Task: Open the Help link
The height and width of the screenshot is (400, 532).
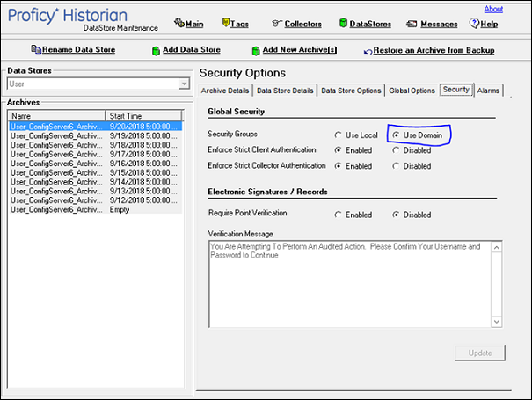Action: 489,24
